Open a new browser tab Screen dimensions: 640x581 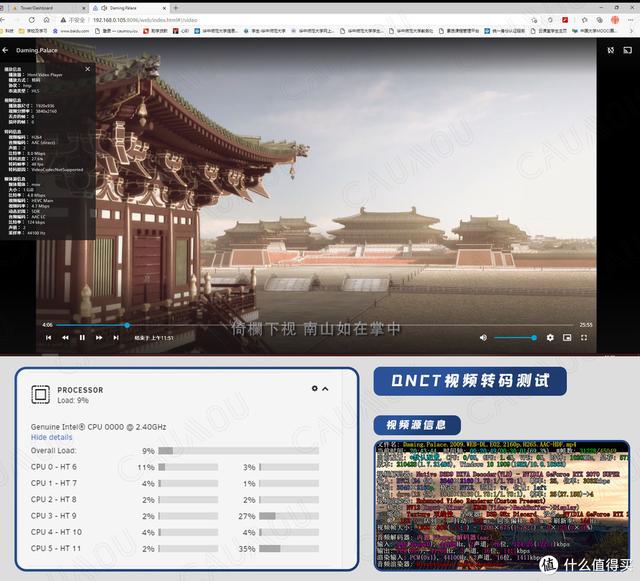[x=176, y=8]
